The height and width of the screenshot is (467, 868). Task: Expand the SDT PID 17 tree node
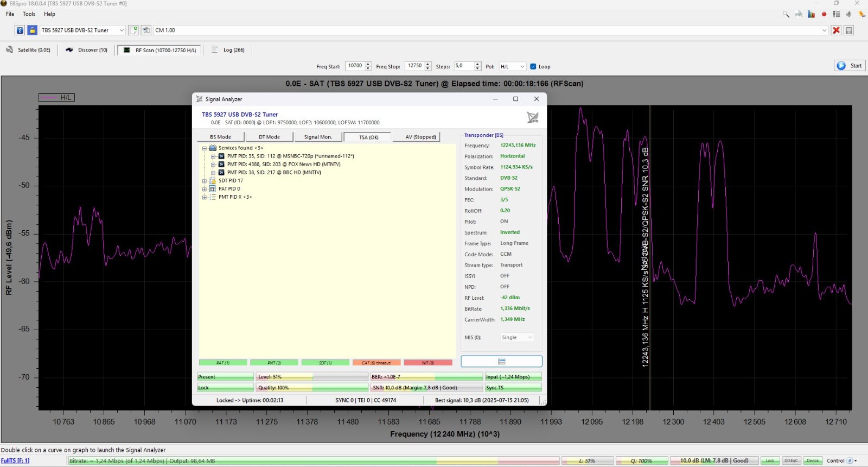click(205, 181)
